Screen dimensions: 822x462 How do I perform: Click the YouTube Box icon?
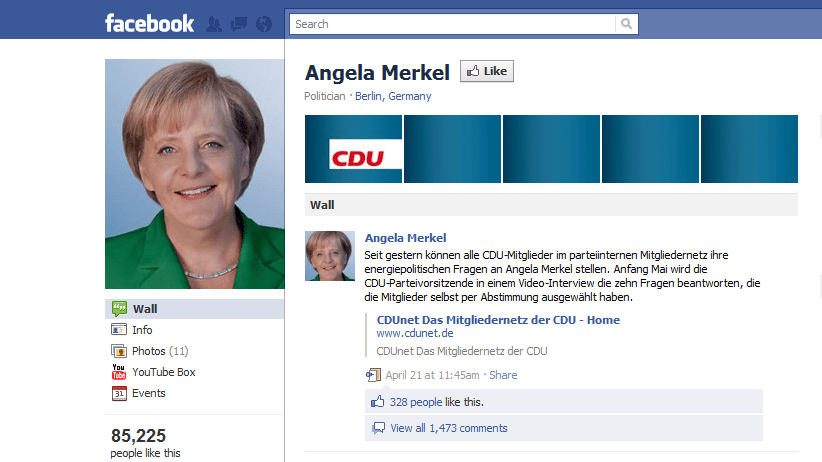[119, 372]
